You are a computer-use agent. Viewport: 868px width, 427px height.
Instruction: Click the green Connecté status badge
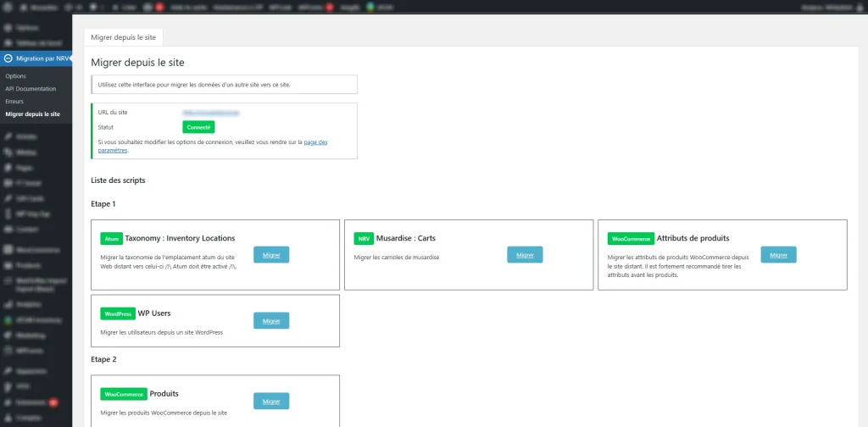coord(198,127)
